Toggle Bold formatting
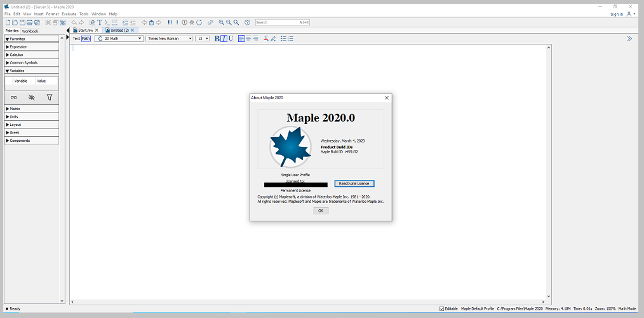644x318 pixels. click(x=217, y=38)
